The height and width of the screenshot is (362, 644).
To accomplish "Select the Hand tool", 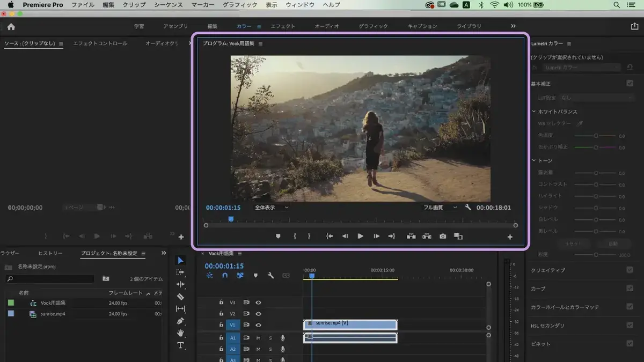I will pyautogui.click(x=180, y=333).
